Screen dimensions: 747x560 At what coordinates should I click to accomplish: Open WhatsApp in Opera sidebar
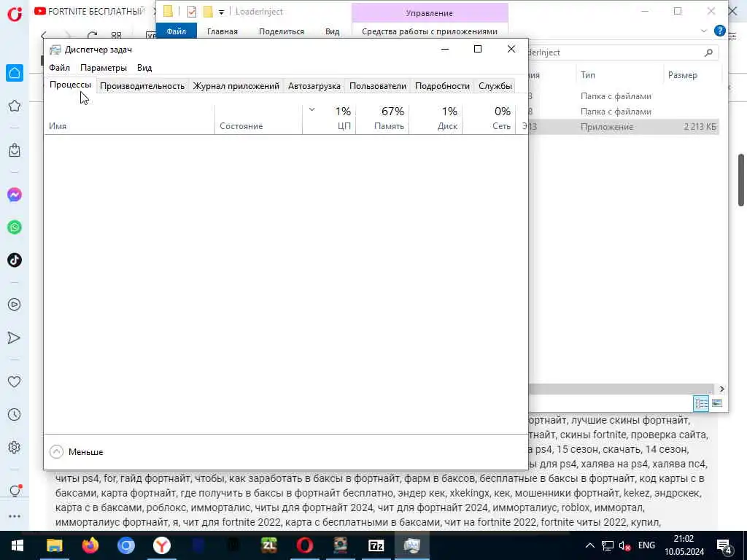(15, 227)
